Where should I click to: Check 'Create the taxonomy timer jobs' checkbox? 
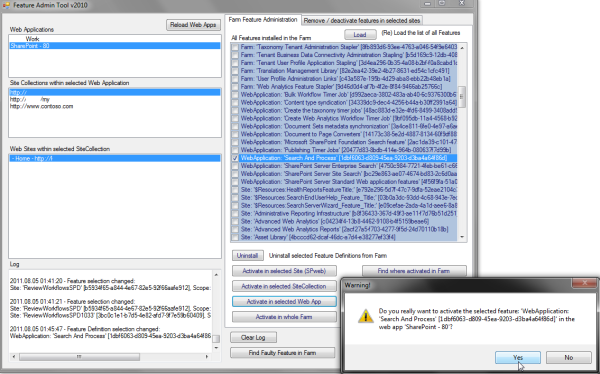pos(235,111)
